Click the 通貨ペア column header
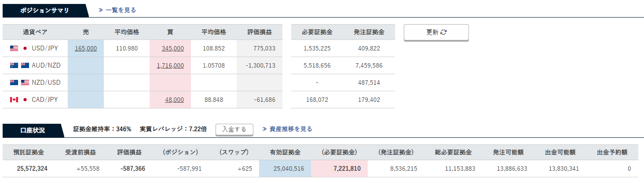 35,32
